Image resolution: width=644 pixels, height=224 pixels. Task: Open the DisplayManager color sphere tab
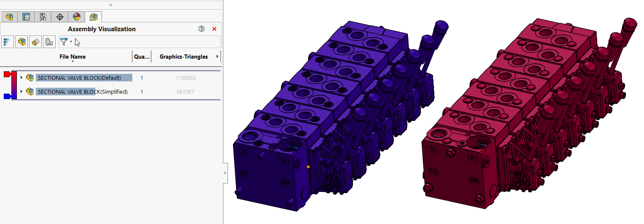tap(76, 17)
